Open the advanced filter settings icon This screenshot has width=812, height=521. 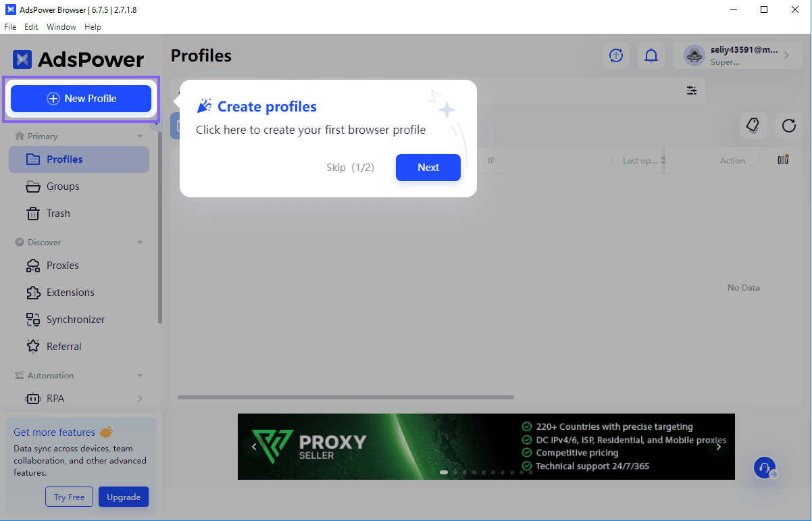coord(692,89)
